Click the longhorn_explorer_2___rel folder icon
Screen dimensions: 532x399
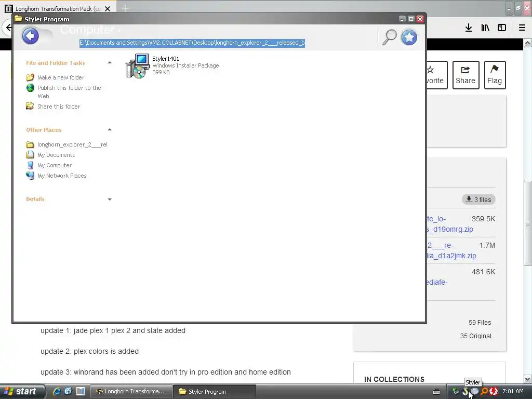point(30,144)
